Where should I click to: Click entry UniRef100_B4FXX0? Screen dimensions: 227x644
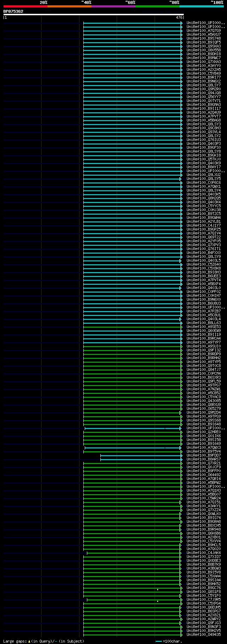(x=204, y=253)
